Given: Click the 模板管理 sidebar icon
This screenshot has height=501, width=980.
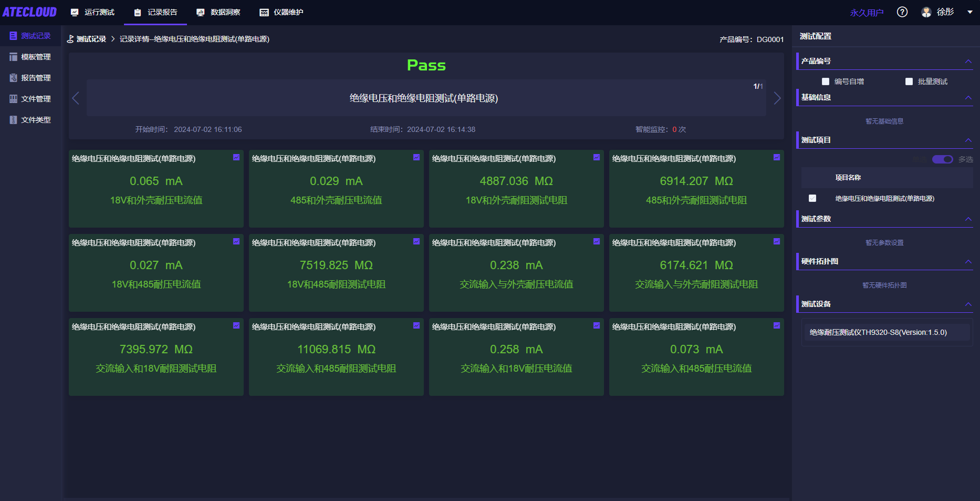Looking at the screenshot, I should (13, 57).
